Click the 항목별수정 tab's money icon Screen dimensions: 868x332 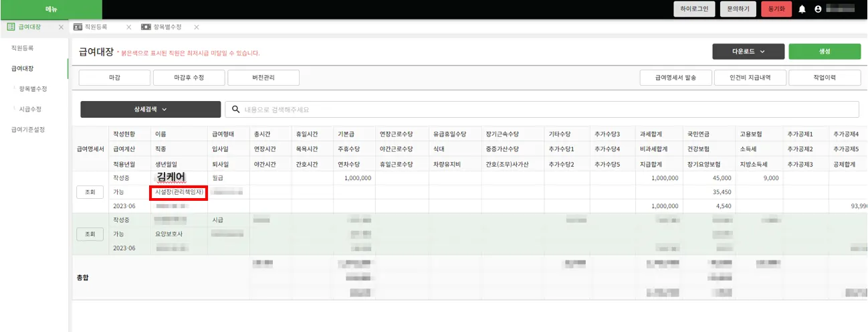coord(146,27)
